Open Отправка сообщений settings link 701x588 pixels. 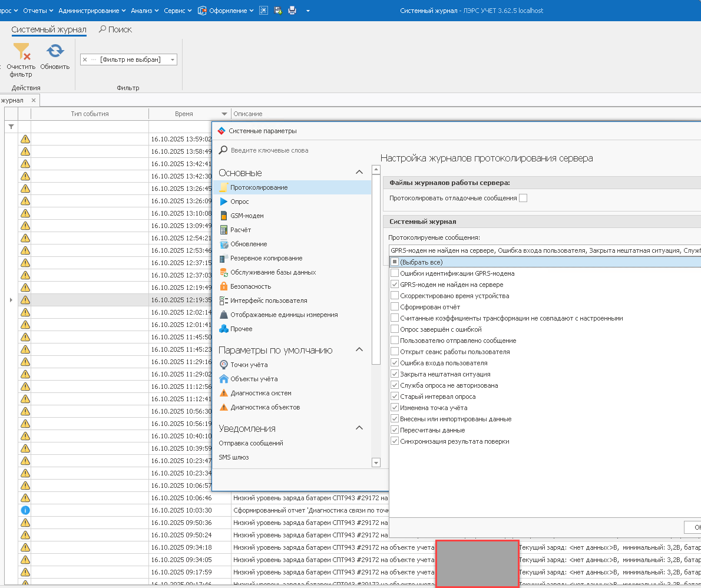pyautogui.click(x=251, y=443)
